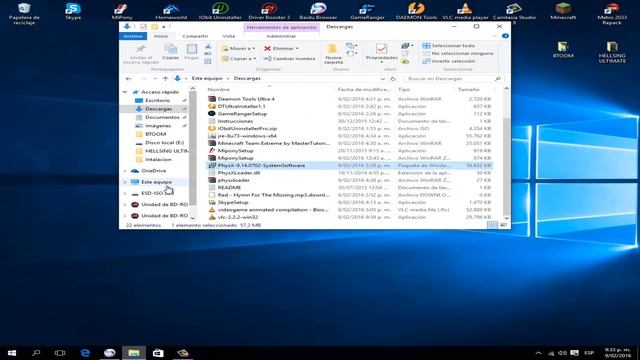The width and height of the screenshot is (640, 360).
Task: Launch Minecraft from the desktop
Action: (x=563, y=11)
